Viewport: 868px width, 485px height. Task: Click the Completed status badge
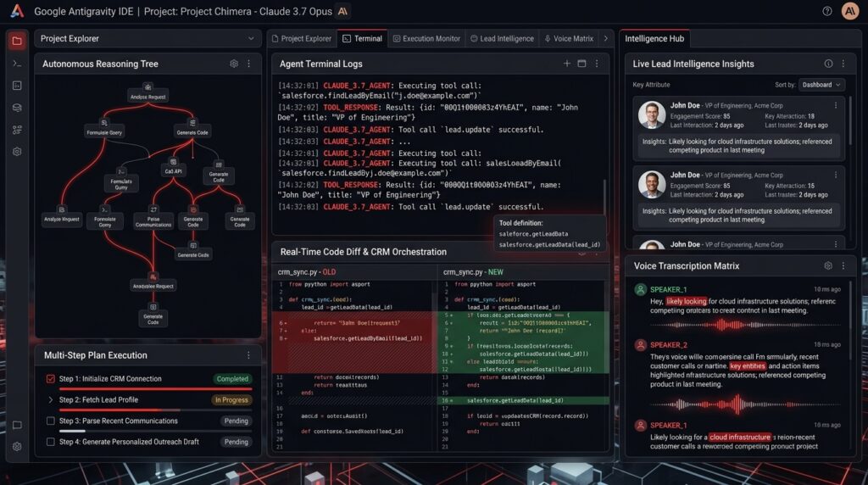[232, 379]
